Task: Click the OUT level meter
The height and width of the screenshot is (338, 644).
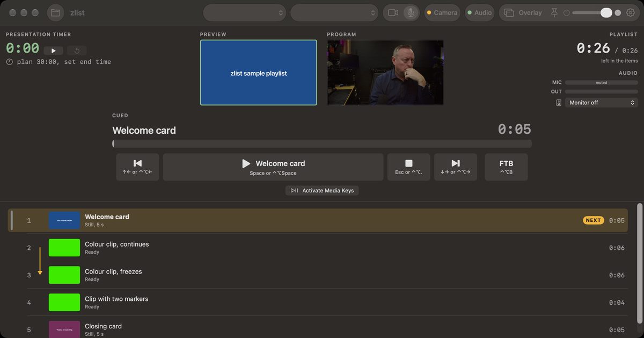Action: (x=602, y=92)
